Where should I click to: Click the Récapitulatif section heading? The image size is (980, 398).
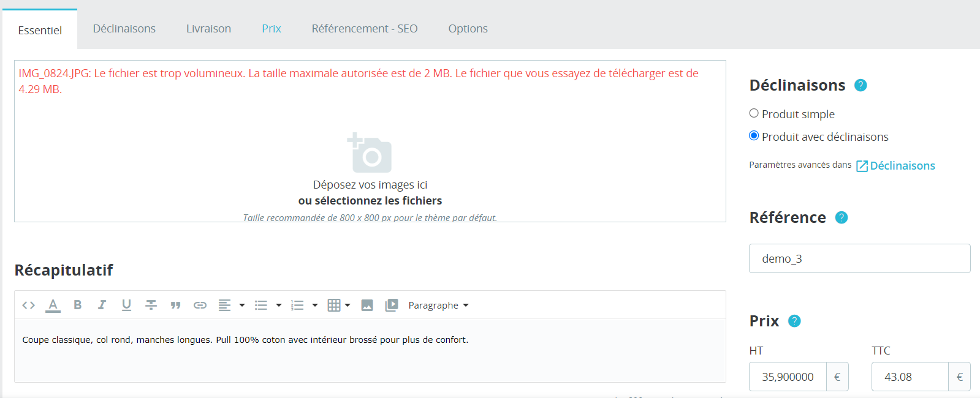(64, 270)
